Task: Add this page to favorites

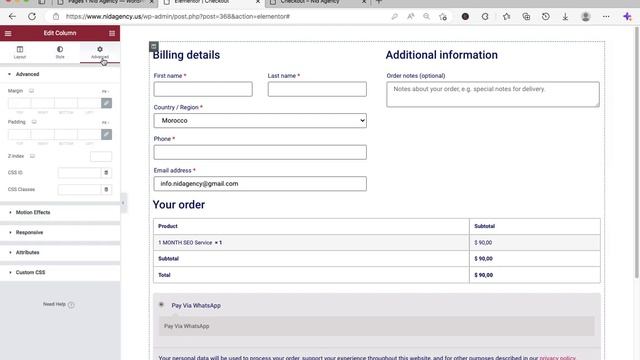Action: (x=443, y=17)
